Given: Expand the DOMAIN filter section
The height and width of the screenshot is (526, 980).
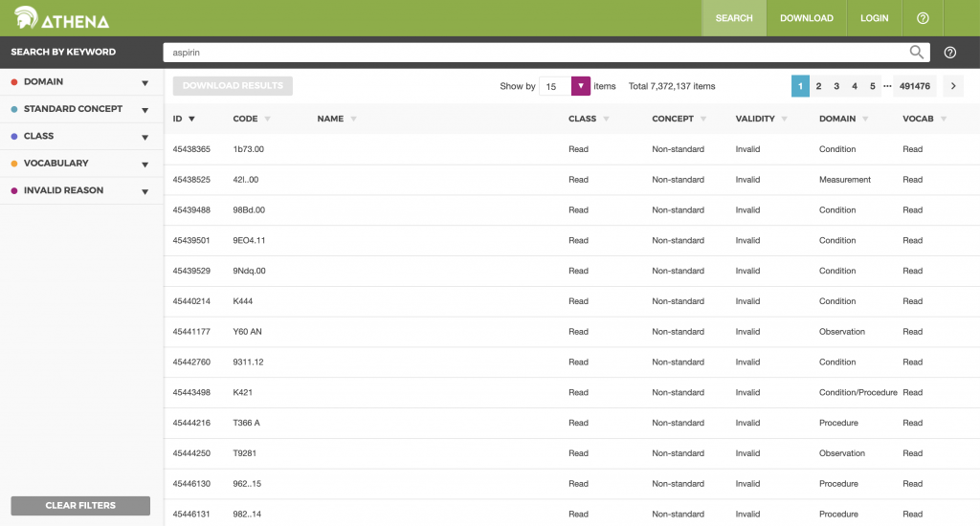Looking at the screenshot, I should (x=145, y=83).
